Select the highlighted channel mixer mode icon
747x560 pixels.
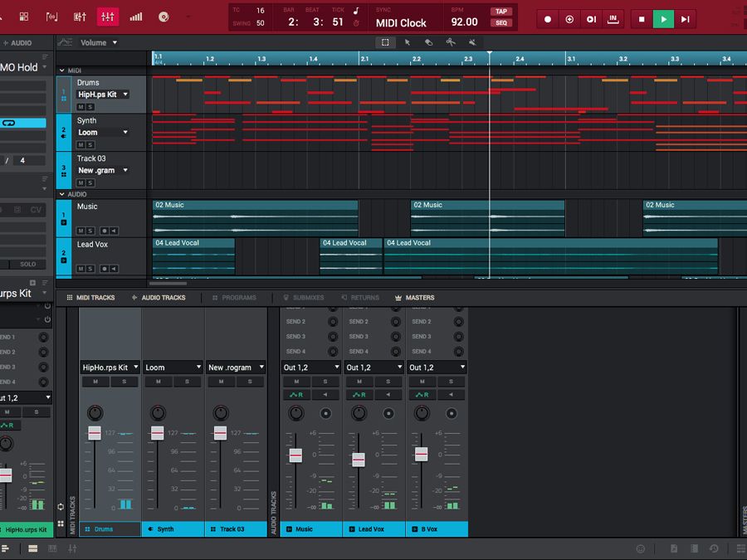pos(108,17)
